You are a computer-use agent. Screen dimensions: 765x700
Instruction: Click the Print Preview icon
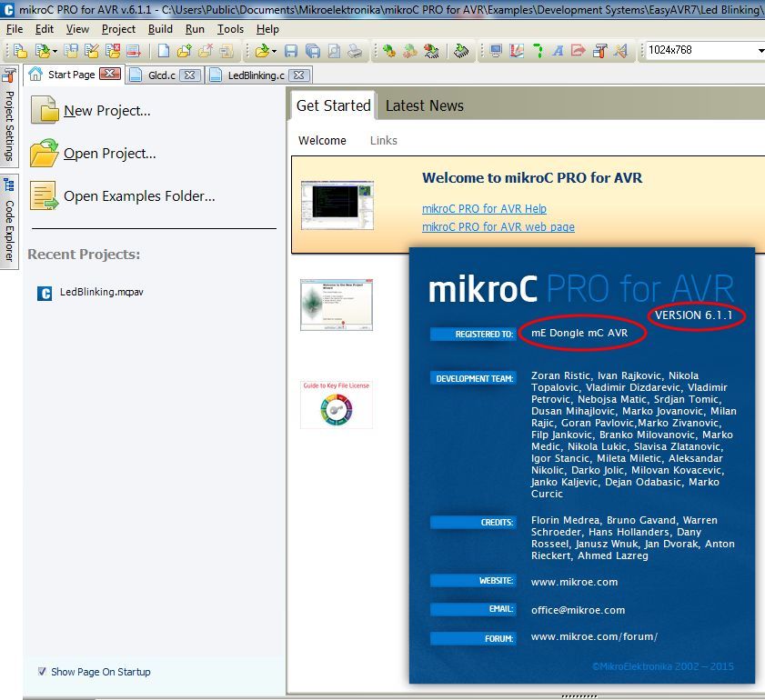(x=334, y=51)
